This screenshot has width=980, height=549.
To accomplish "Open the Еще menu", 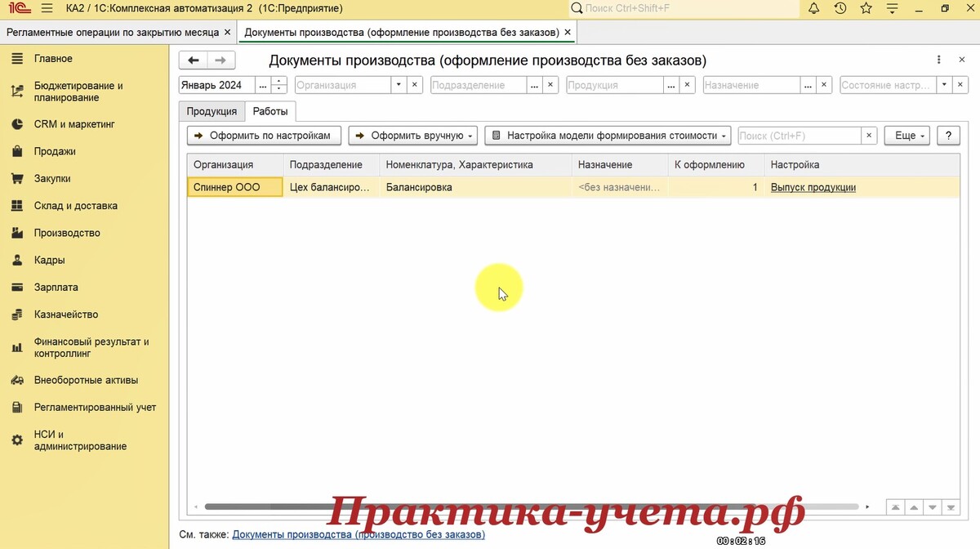I will 907,136.
